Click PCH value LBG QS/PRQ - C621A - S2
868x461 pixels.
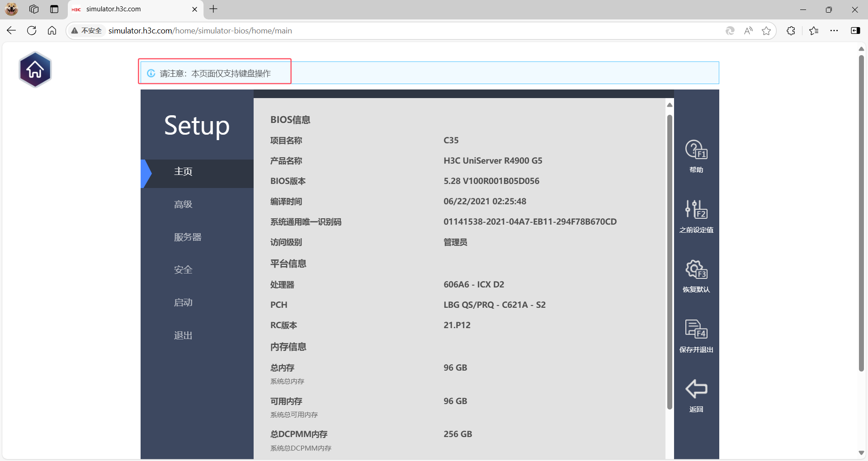495,305
